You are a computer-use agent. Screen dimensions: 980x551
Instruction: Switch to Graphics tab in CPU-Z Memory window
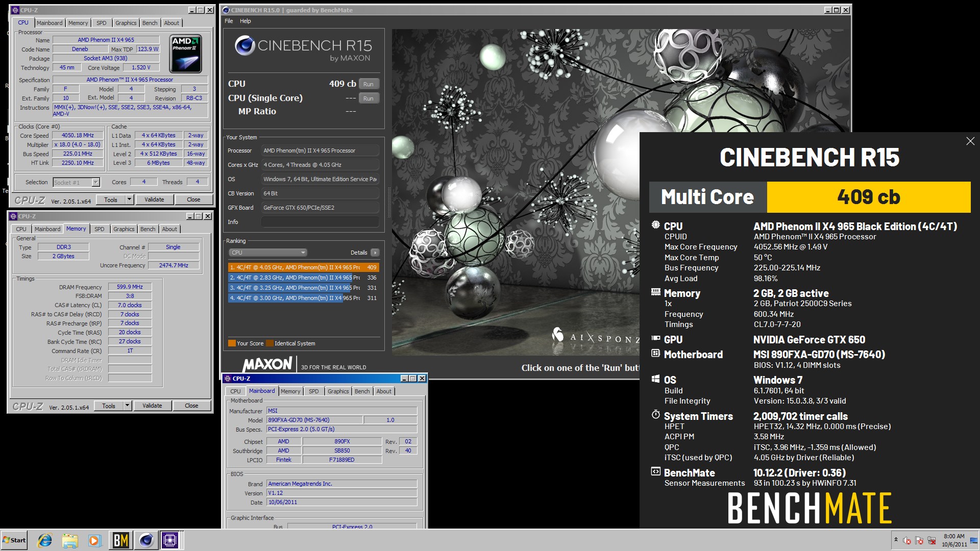point(124,229)
